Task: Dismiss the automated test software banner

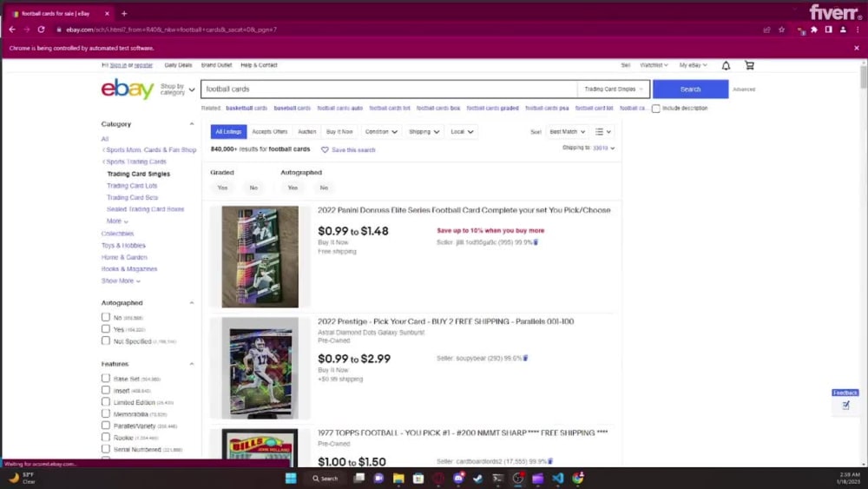Action: click(857, 48)
